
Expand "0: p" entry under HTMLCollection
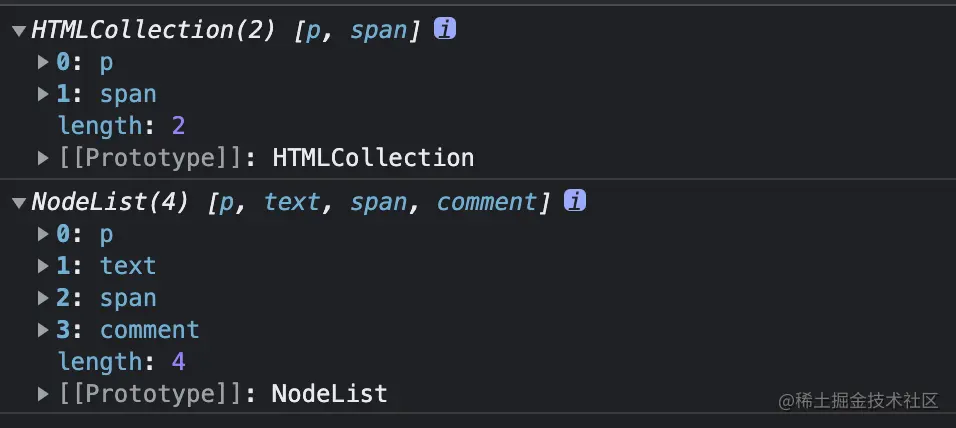pos(43,62)
